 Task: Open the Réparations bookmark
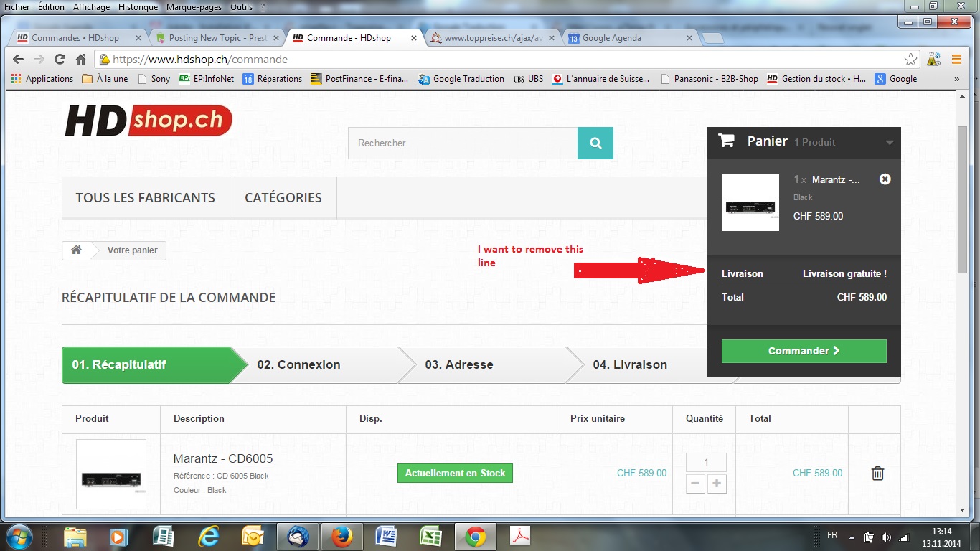point(272,79)
